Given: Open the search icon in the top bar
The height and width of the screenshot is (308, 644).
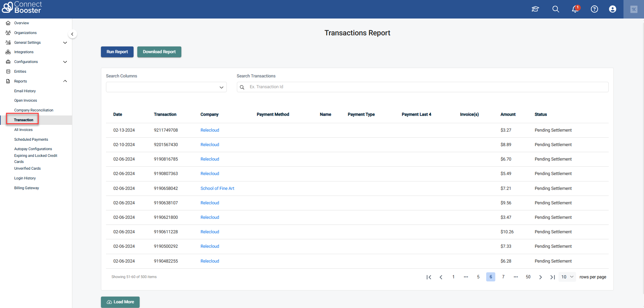Looking at the screenshot, I should pyautogui.click(x=556, y=9).
